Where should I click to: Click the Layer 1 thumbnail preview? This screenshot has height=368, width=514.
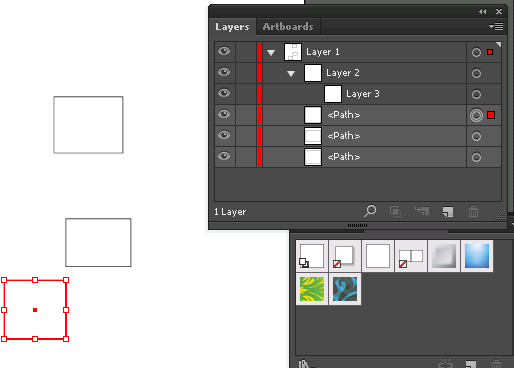(293, 52)
